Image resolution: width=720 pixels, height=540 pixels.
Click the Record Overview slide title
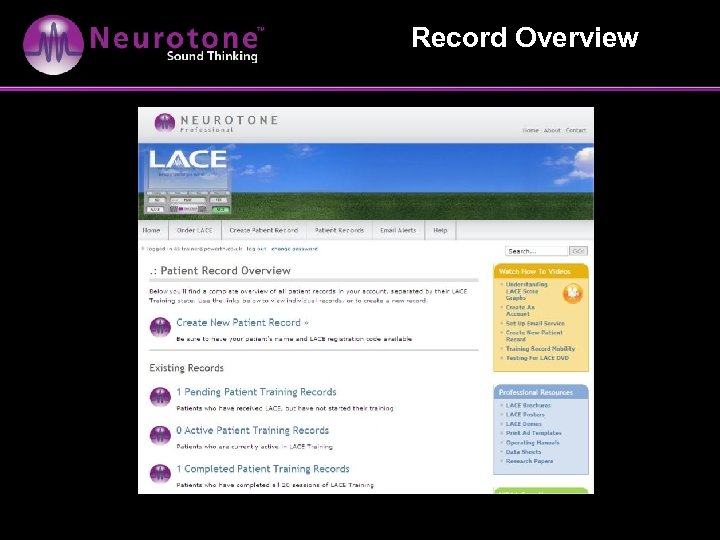(525, 38)
